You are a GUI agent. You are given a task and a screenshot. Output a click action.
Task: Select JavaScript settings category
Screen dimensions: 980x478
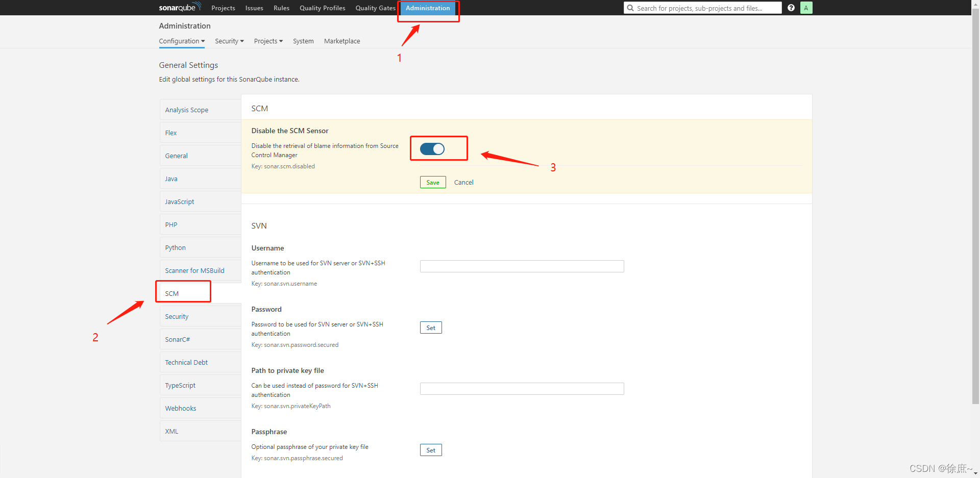pyautogui.click(x=200, y=202)
